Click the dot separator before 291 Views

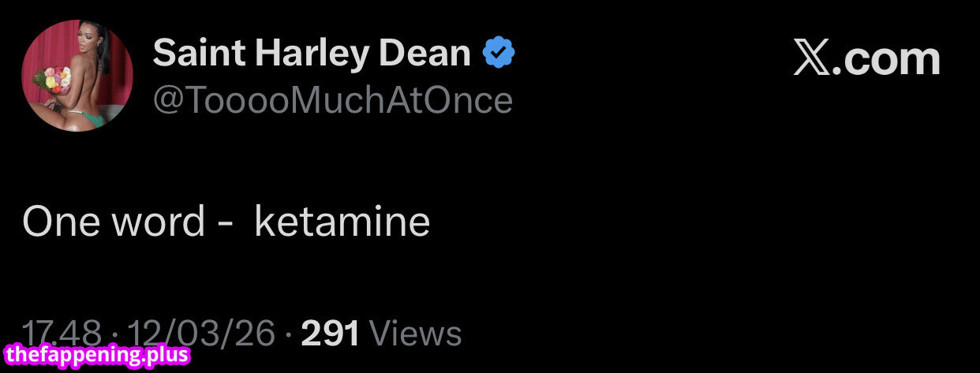tap(288, 334)
